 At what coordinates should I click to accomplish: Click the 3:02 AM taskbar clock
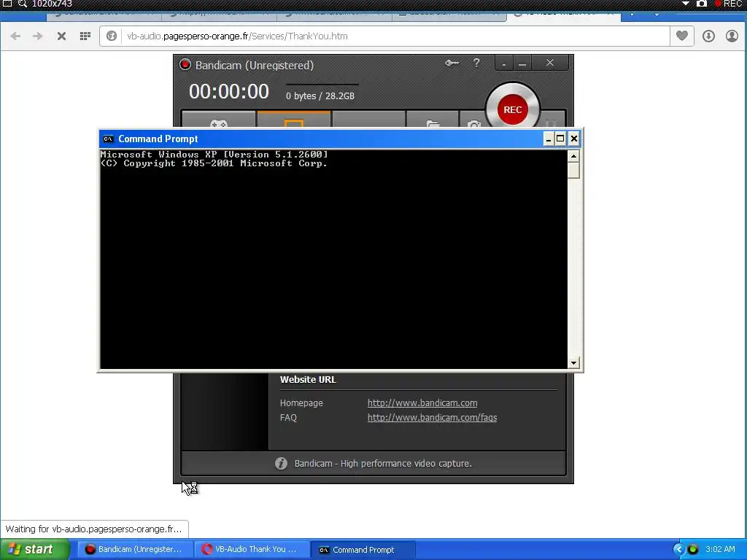tap(720, 550)
